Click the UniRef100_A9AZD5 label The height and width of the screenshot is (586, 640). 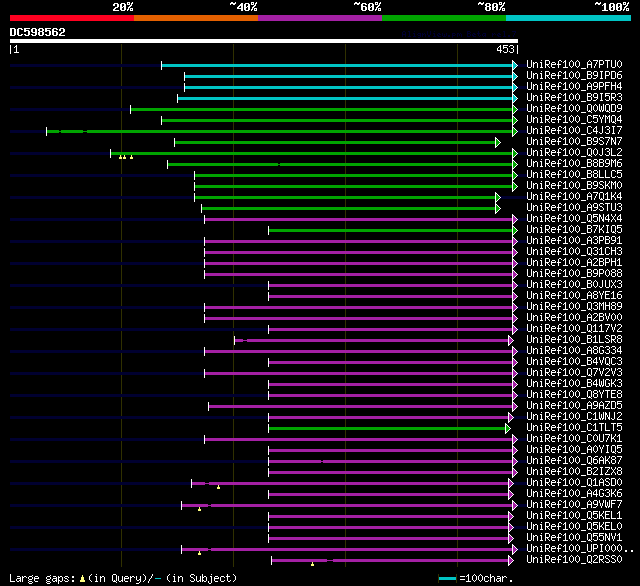coord(574,406)
